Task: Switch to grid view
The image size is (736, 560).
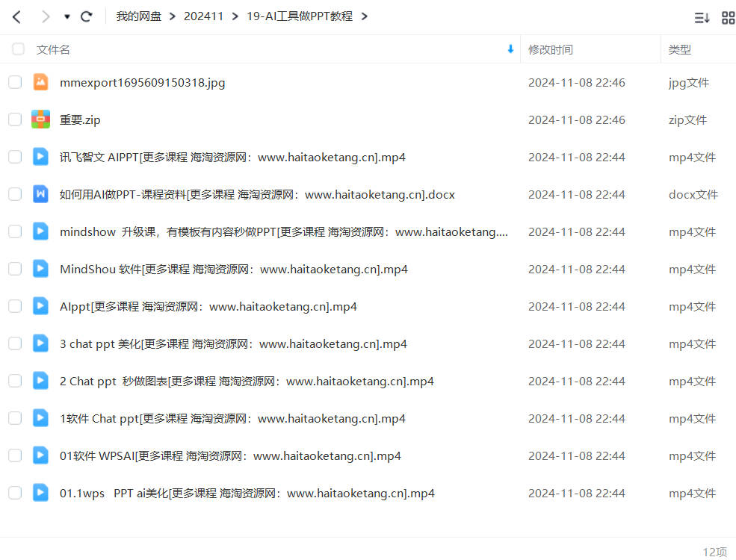Action: [x=728, y=18]
